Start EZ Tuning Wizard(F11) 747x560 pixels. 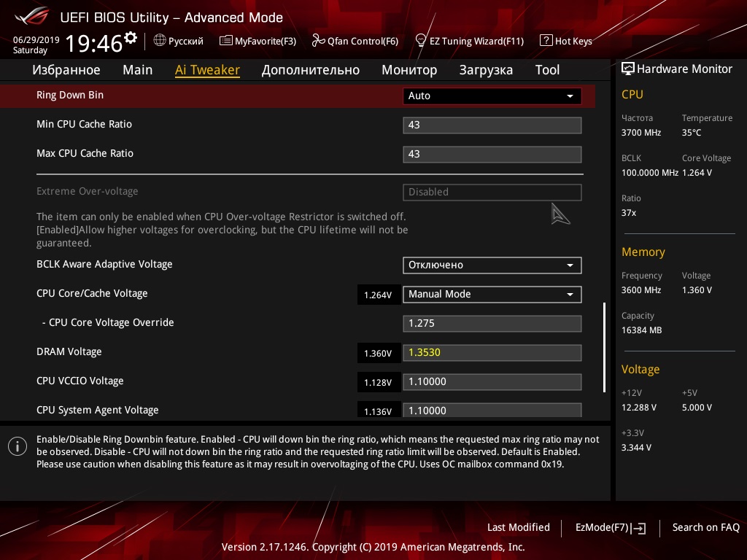click(x=470, y=41)
